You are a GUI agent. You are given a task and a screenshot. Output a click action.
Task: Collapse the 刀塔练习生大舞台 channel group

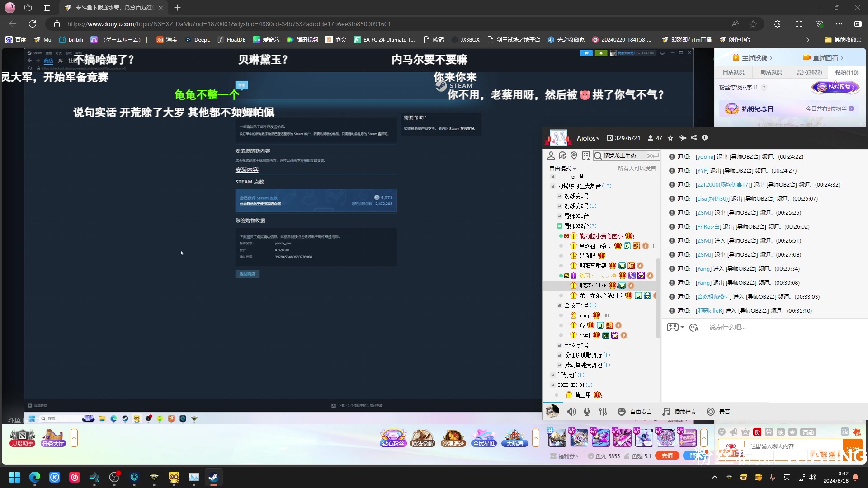(552, 186)
